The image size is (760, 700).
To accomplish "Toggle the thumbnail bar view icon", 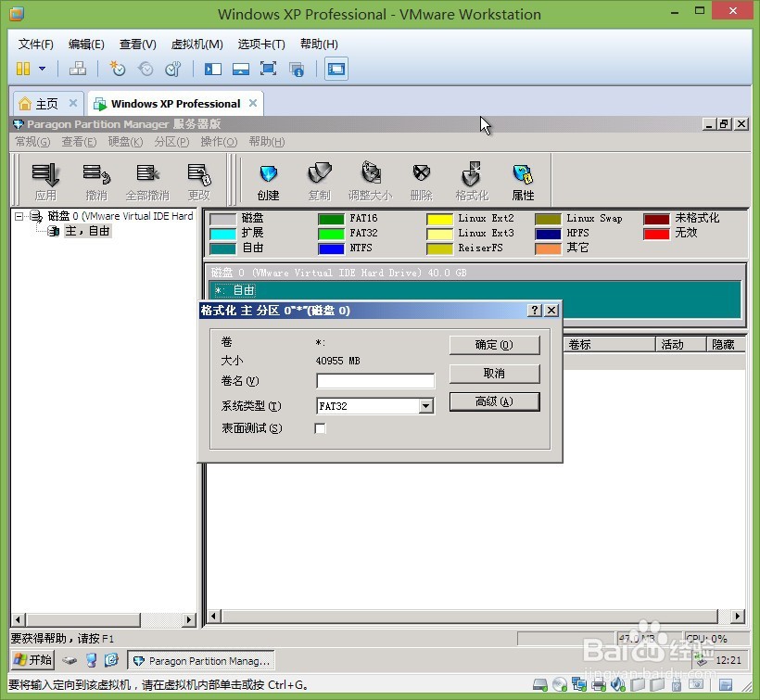I will tap(240, 69).
